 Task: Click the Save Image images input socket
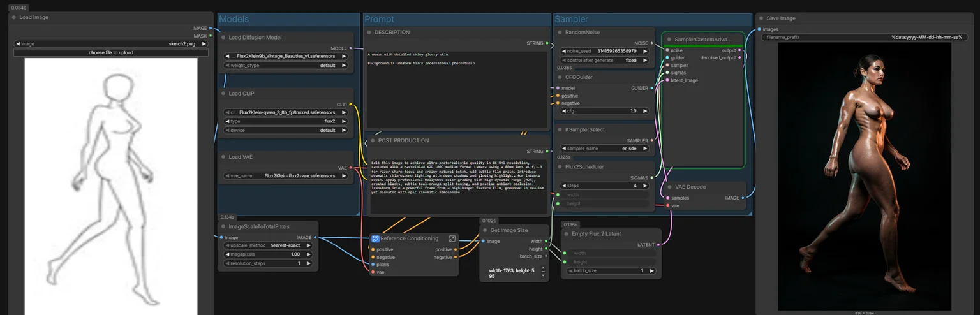[x=759, y=29]
